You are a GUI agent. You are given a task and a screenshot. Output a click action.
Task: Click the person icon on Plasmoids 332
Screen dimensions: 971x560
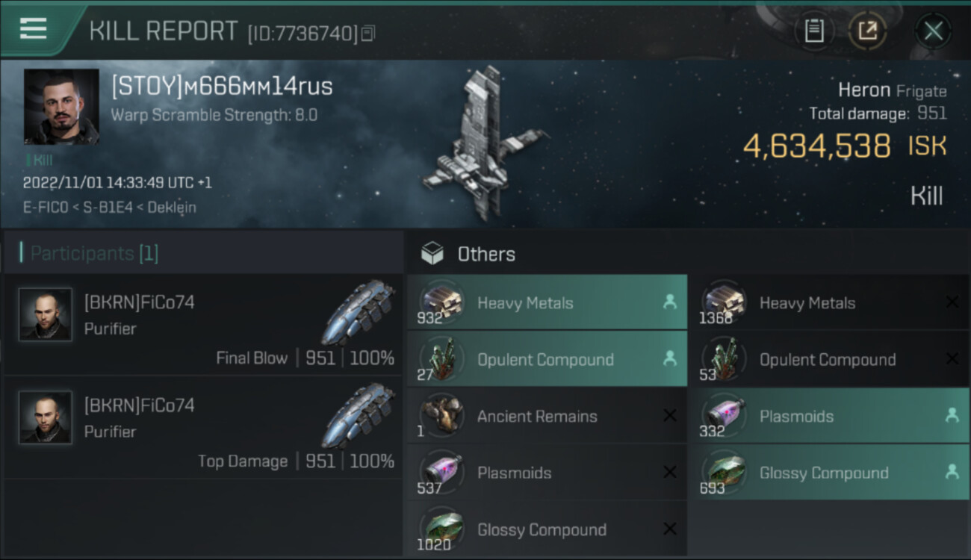tap(952, 415)
